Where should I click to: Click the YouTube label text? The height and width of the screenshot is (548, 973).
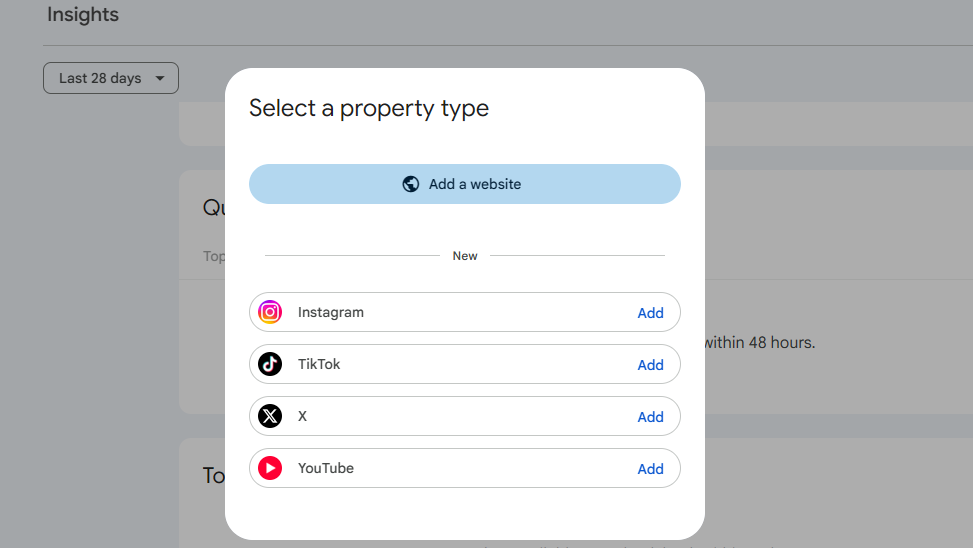tap(326, 469)
